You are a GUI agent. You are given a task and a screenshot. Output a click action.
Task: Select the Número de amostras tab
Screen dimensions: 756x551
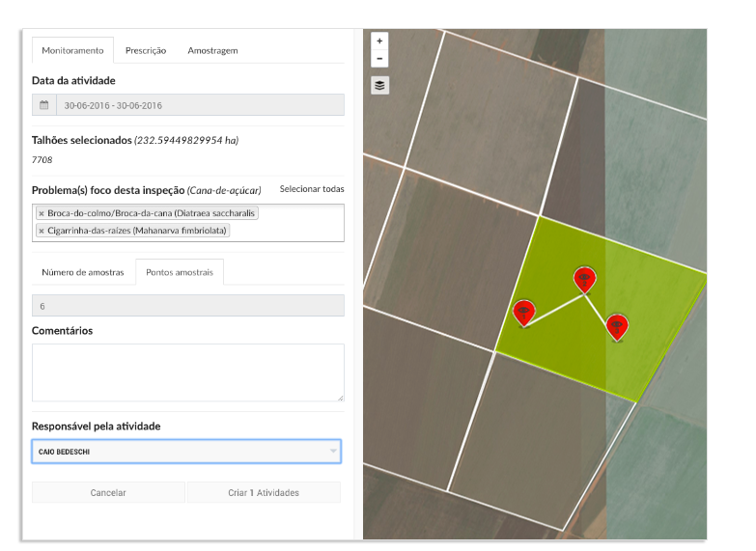coord(83,272)
